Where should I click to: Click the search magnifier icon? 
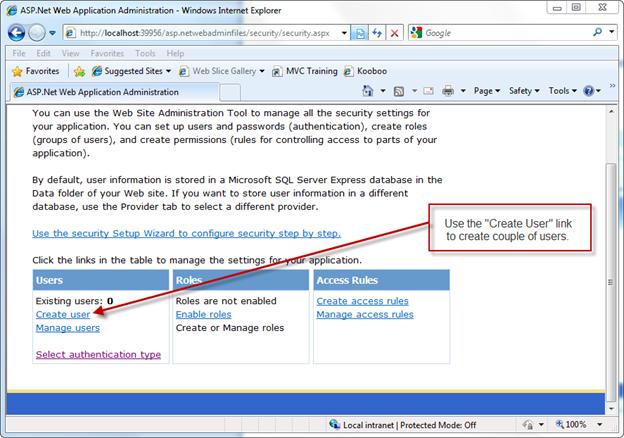coord(597,32)
